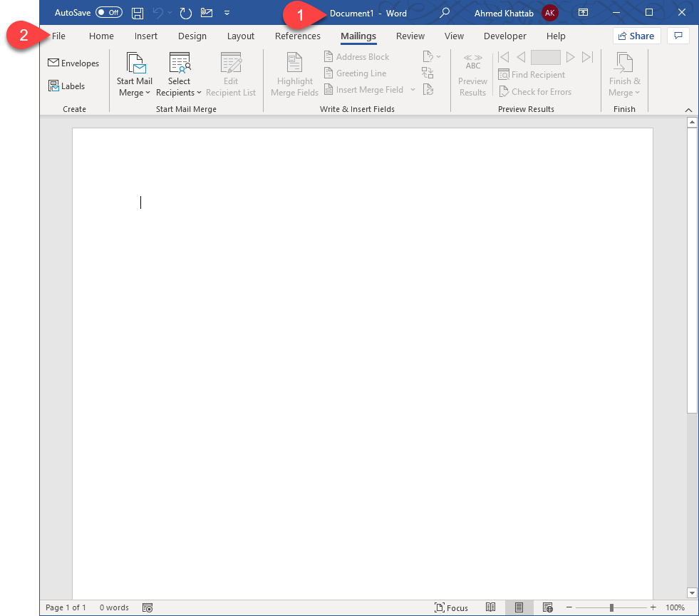Go to the Layout tab

241,36
